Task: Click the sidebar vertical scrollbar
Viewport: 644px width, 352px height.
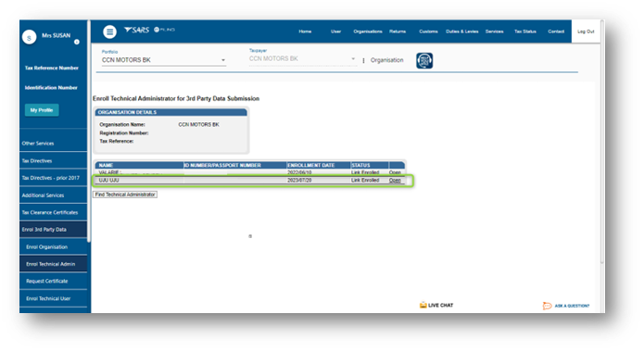Action: click(x=89, y=131)
